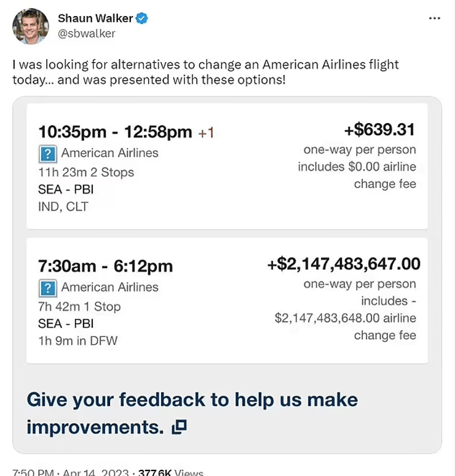
Task: Open the Shaun Walker display name
Action: (x=95, y=18)
